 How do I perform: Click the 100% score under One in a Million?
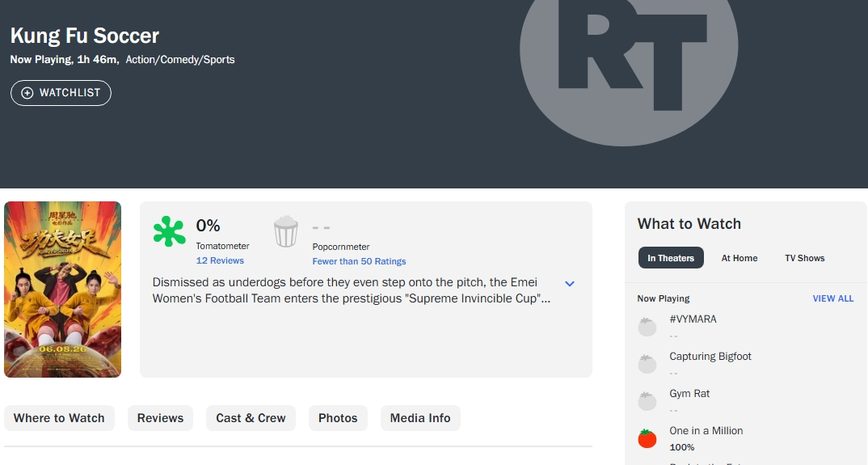coord(682,447)
